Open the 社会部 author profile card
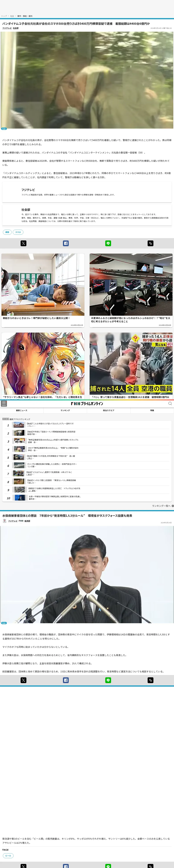The height and width of the screenshot is (868, 174). pyautogui.click(x=87, y=215)
